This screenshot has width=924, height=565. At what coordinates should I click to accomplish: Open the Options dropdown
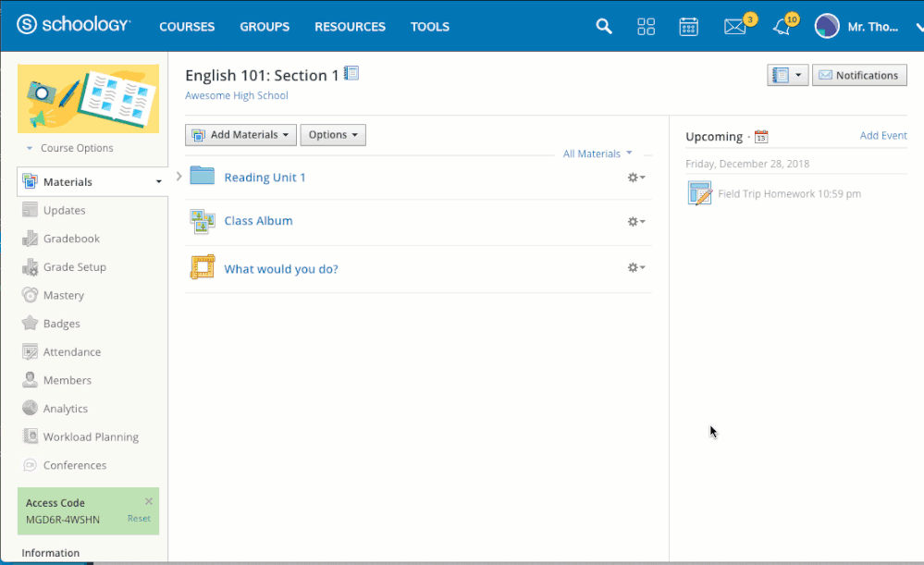point(333,135)
